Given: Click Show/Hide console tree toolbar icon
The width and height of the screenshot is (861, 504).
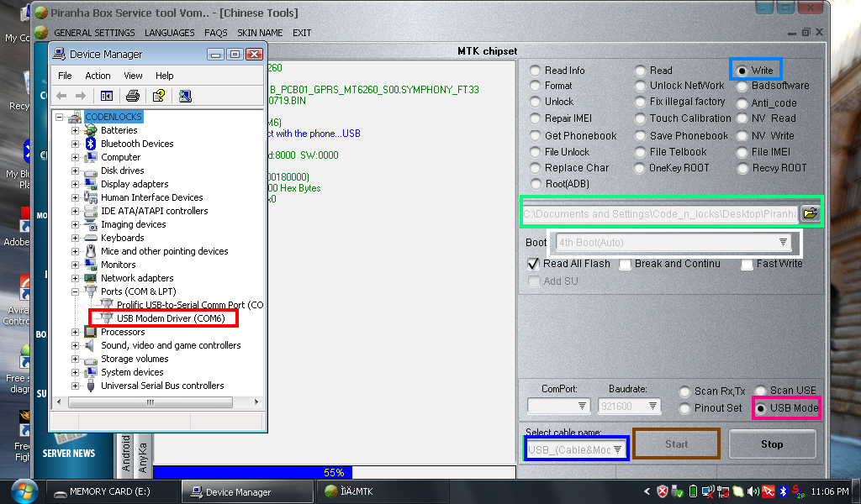Looking at the screenshot, I should (106, 96).
